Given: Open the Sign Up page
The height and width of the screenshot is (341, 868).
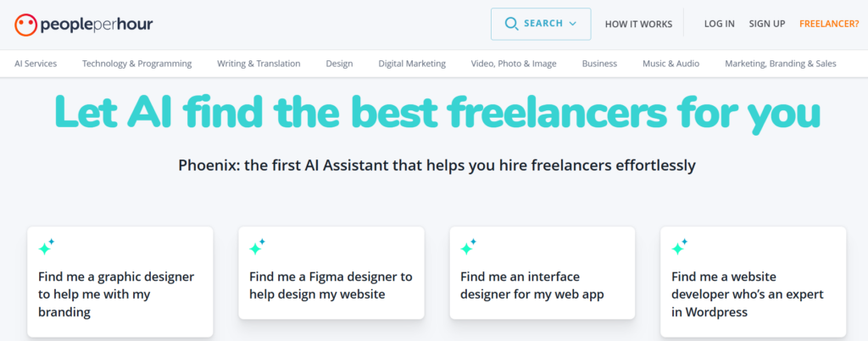Looking at the screenshot, I should [x=766, y=24].
